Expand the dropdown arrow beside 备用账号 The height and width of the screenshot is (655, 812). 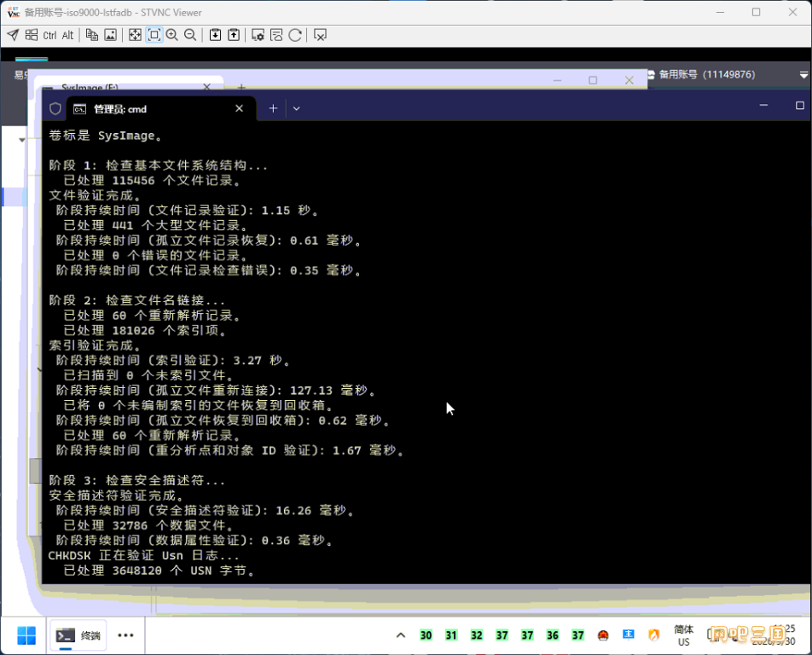pyautogui.click(x=803, y=75)
